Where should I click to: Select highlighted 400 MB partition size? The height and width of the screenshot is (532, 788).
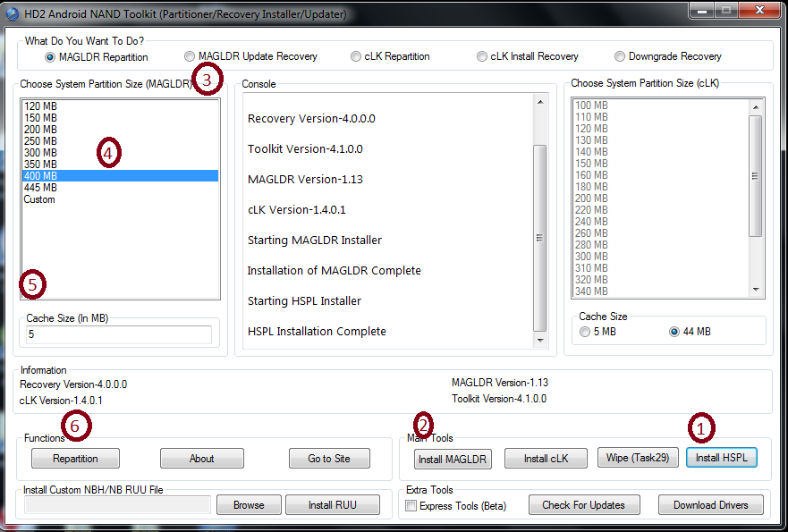[x=120, y=176]
